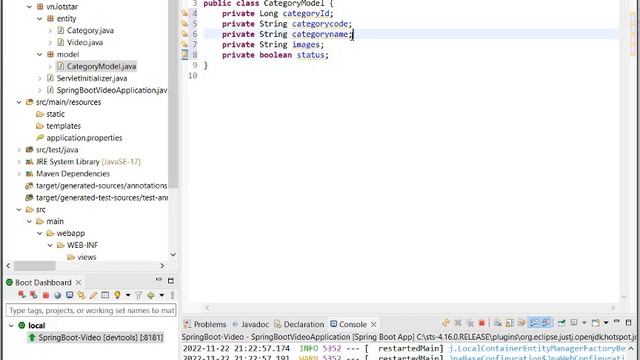Toggle scroll lock in Console toolbar
Screen dimensions: 640x360
coord(509,323)
